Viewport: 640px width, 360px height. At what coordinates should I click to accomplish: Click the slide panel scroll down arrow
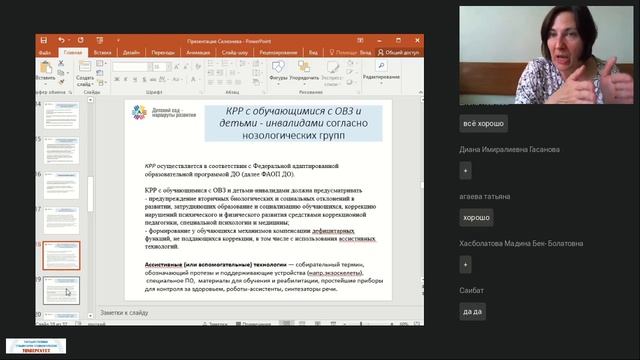(91, 316)
